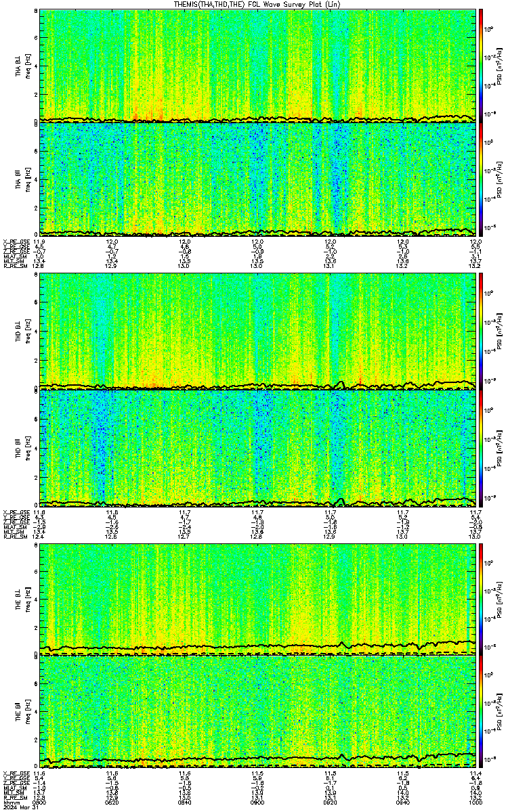Click the 'THA B⊥ freq [Hz]' axis label
This screenshot has height=812, width=508.
tap(22, 65)
